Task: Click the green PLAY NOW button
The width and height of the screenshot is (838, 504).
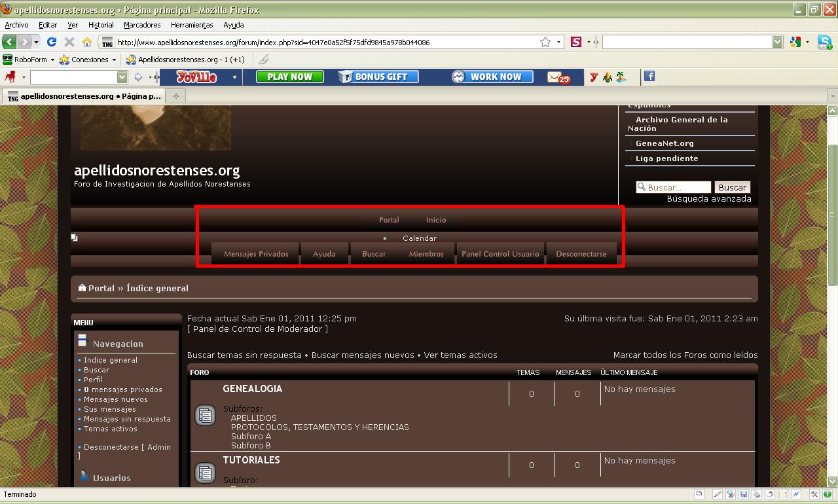Action: click(290, 77)
